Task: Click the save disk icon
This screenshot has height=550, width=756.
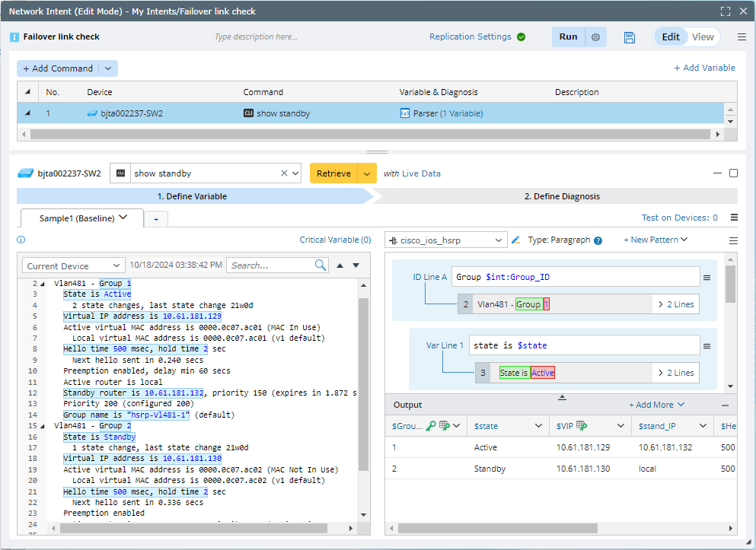Action: pyautogui.click(x=630, y=37)
